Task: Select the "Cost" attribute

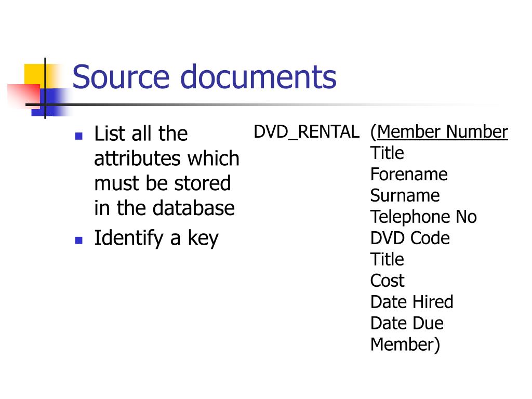Action: pos(387,281)
